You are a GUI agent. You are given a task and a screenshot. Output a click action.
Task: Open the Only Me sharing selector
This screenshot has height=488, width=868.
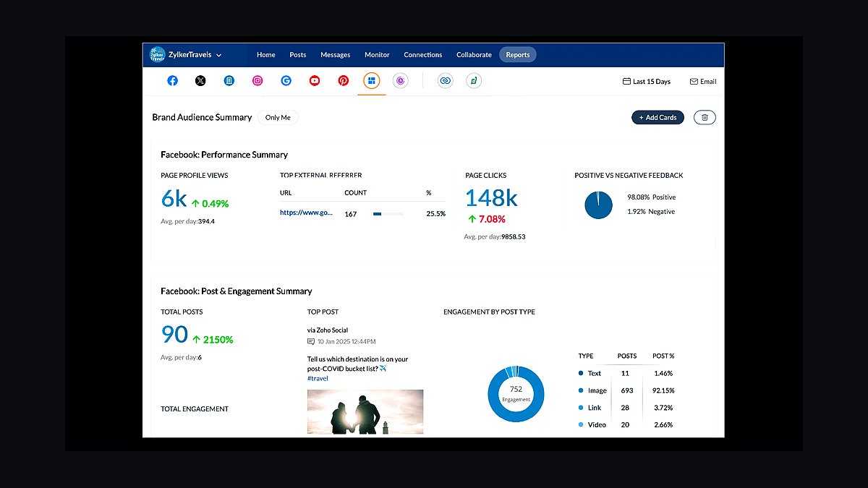point(278,117)
